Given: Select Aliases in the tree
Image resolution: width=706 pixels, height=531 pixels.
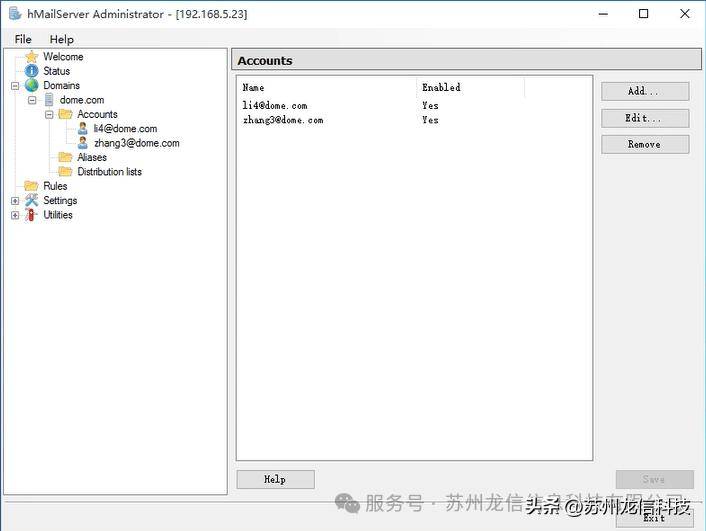Looking at the screenshot, I should pyautogui.click(x=92, y=157).
